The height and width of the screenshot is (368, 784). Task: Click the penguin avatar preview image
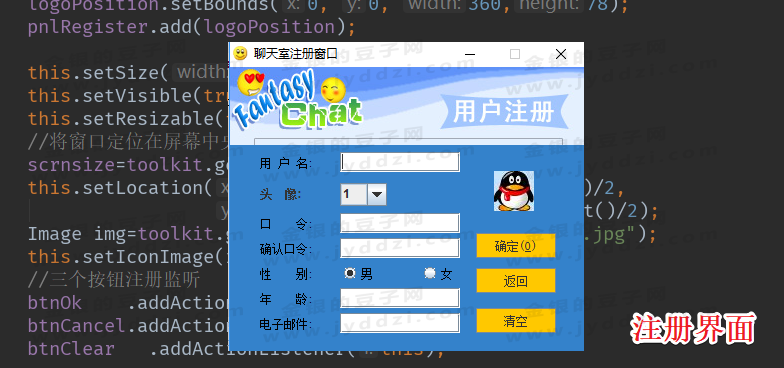tap(514, 191)
